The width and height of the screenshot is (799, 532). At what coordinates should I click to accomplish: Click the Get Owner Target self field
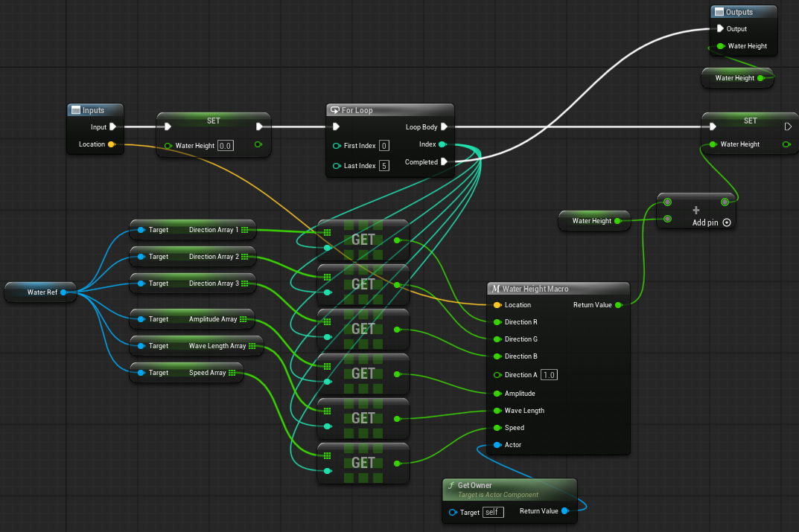[493, 512]
